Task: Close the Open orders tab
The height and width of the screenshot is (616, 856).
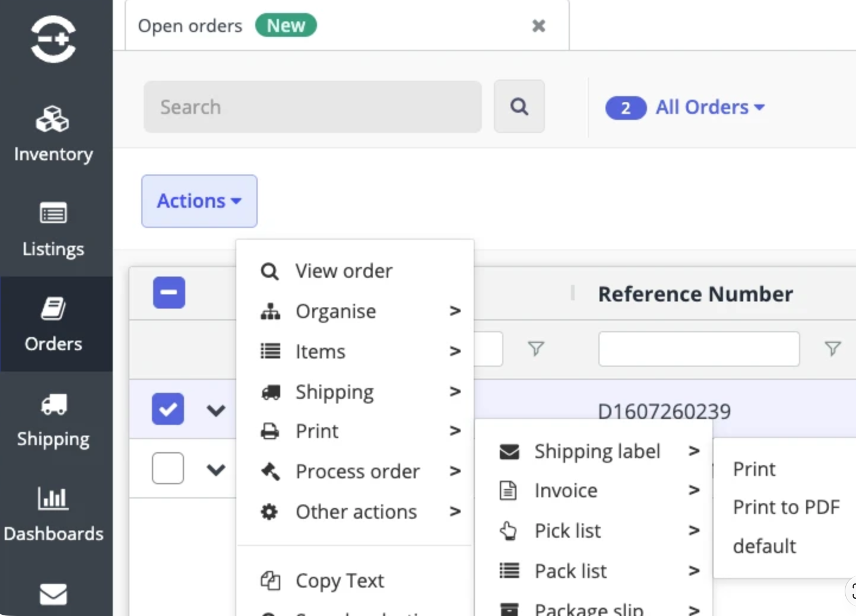Action: tap(538, 26)
